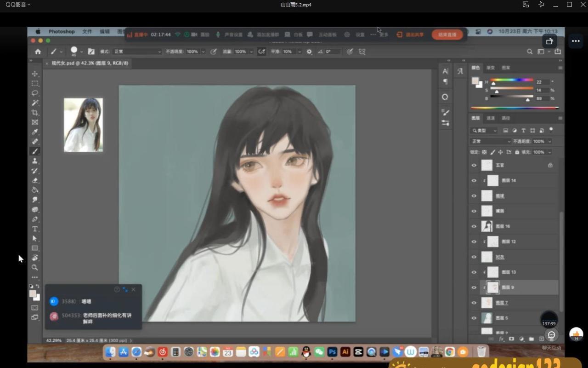
Task: Click the 结束直播 button
Action: tap(447, 34)
